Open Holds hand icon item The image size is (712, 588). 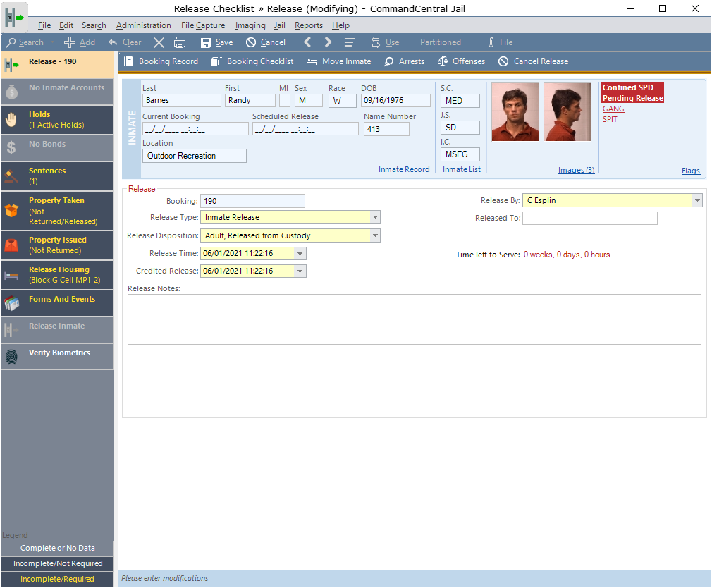[x=57, y=119]
